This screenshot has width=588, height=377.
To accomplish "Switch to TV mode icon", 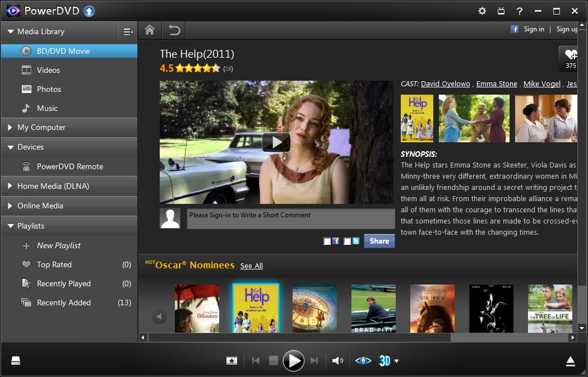I will tap(501, 11).
